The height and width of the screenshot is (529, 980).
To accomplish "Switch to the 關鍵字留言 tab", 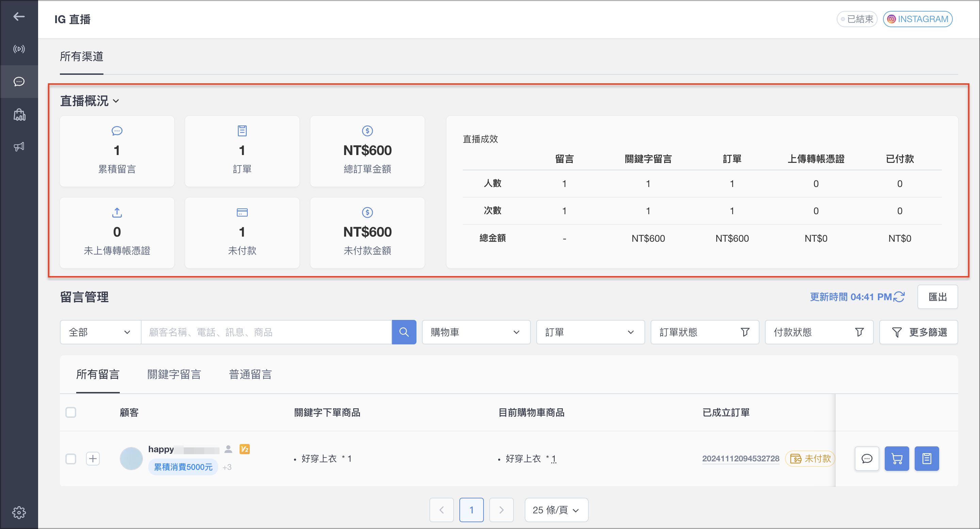I will (x=174, y=374).
